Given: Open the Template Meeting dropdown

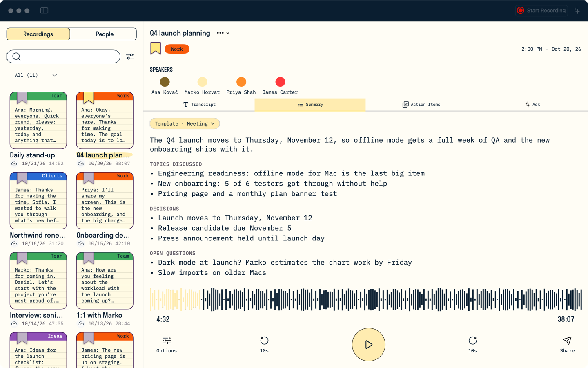Looking at the screenshot, I should (185, 123).
